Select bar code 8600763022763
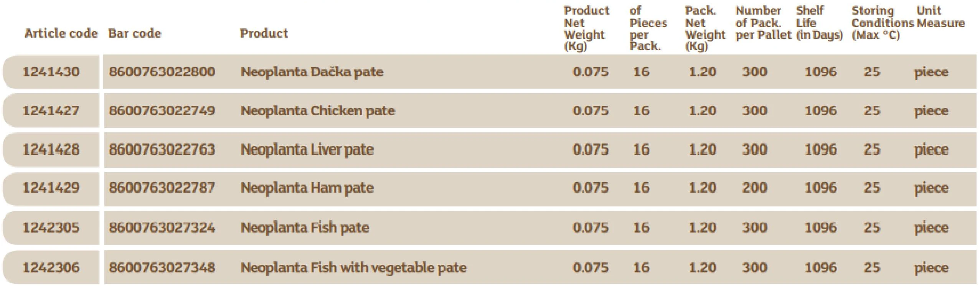 coord(162,150)
